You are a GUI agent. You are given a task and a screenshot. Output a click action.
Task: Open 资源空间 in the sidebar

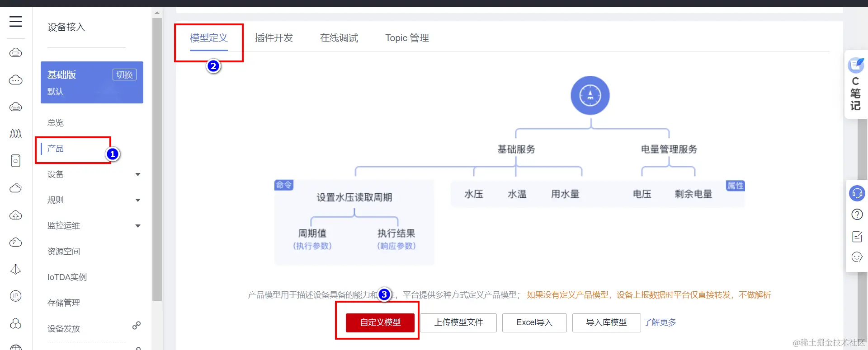(x=64, y=251)
